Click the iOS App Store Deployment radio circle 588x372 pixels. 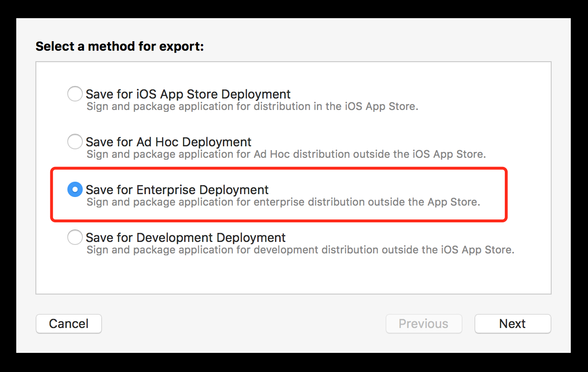[x=75, y=94]
